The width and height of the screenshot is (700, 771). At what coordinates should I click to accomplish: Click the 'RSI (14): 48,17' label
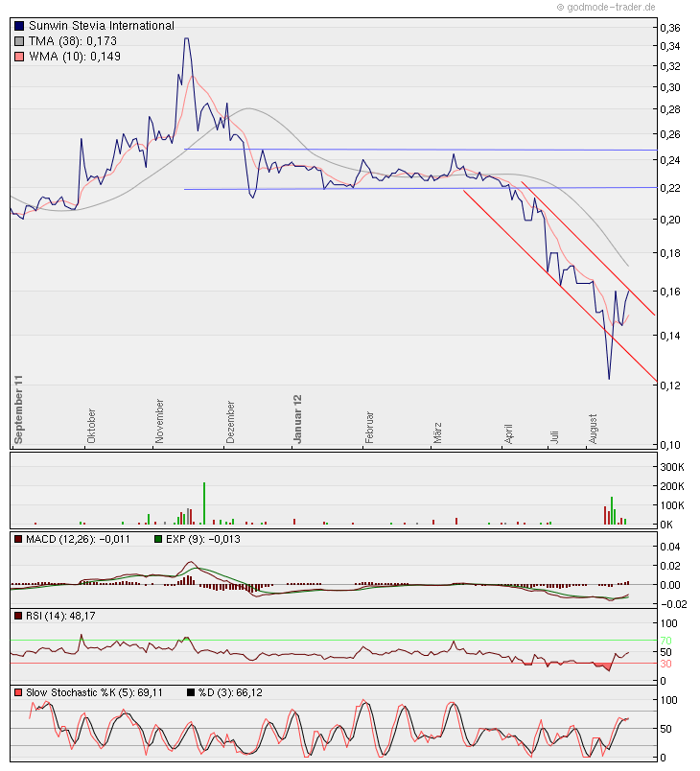pyautogui.click(x=60, y=616)
